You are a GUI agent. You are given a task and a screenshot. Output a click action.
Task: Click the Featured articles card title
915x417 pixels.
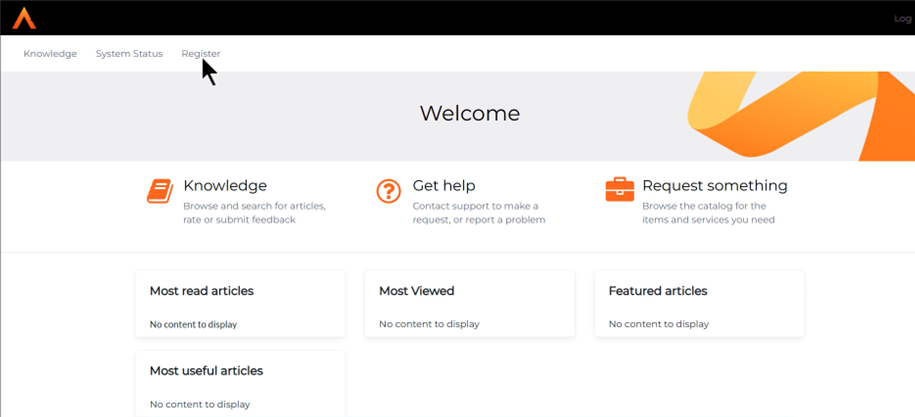coord(658,291)
